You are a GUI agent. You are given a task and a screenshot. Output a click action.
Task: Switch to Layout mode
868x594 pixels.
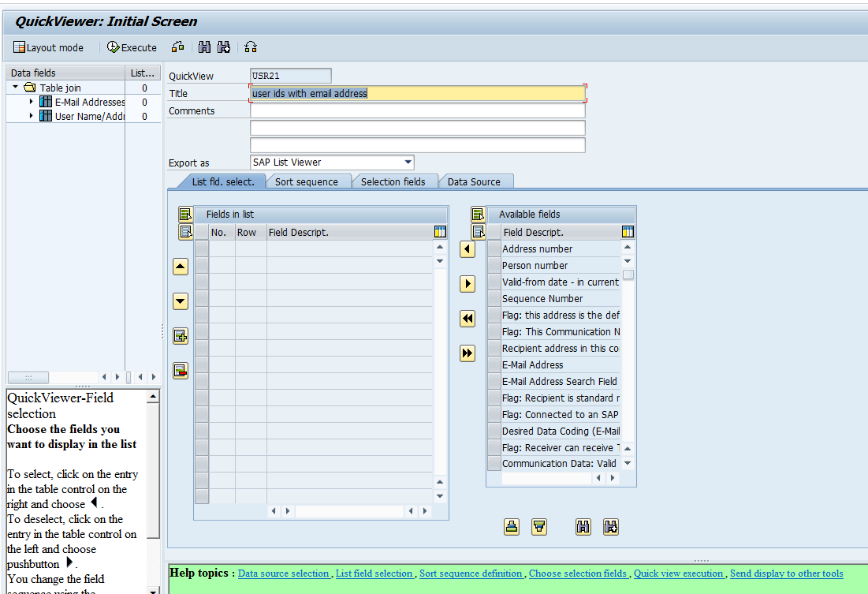point(47,47)
